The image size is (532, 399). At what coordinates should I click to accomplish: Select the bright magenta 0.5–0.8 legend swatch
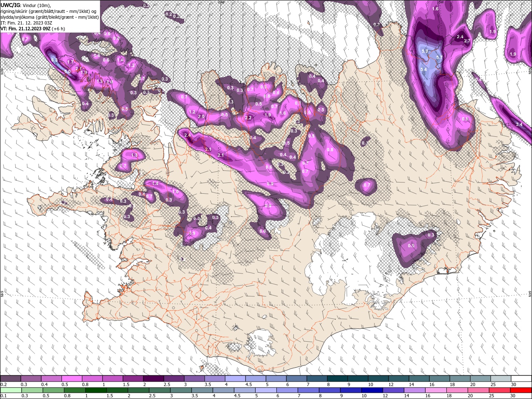tap(71, 379)
